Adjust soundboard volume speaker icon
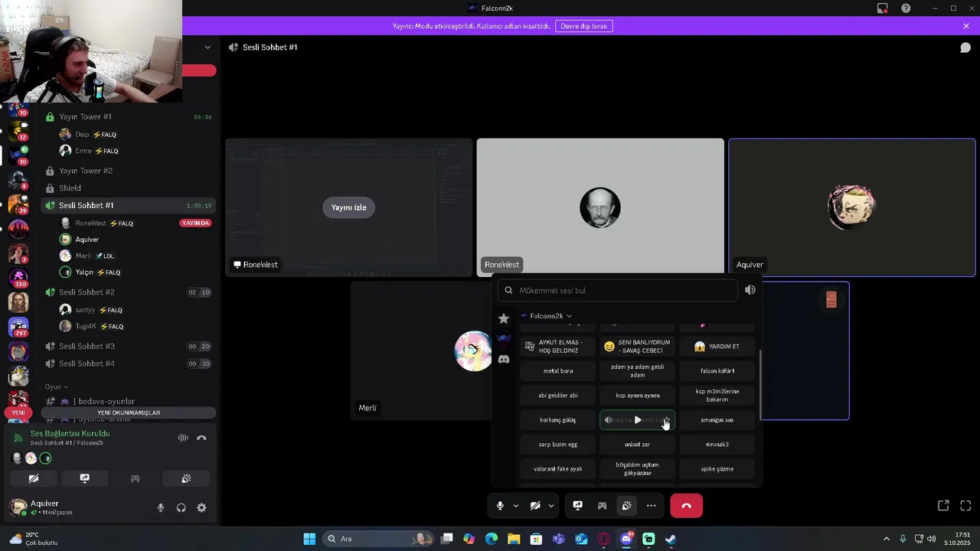Image resolution: width=980 pixels, height=551 pixels. click(x=750, y=290)
